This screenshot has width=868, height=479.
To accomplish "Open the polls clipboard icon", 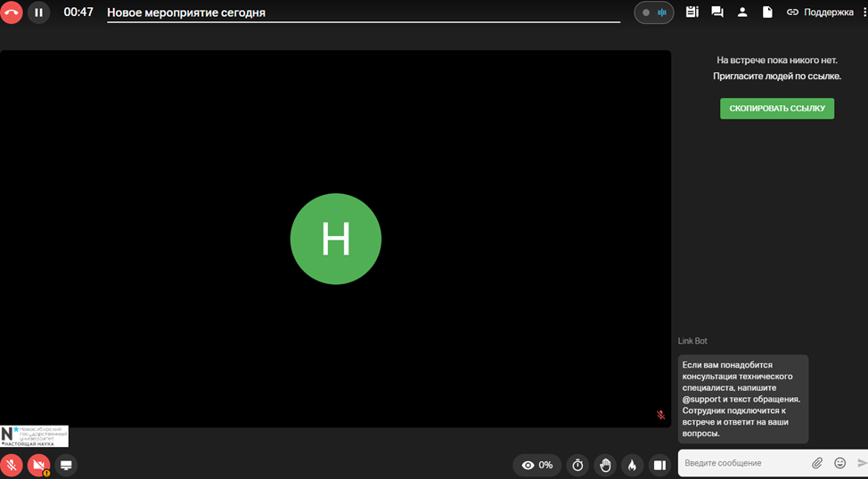I will click(x=692, y=12).
